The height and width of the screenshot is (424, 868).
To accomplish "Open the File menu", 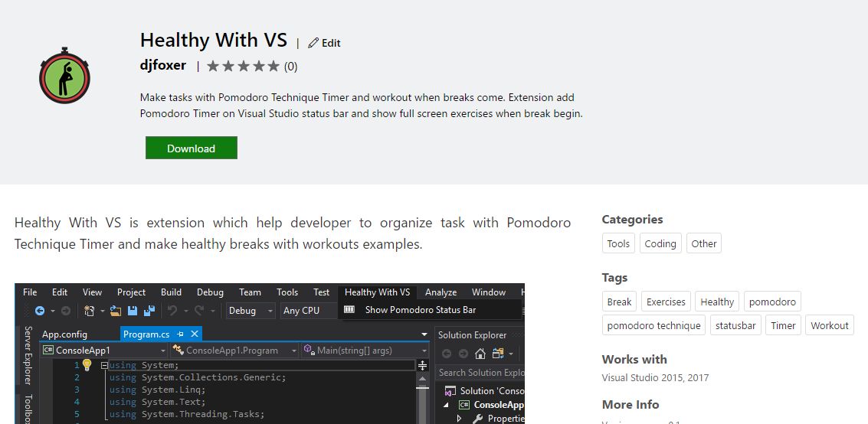I will (30, 292).
